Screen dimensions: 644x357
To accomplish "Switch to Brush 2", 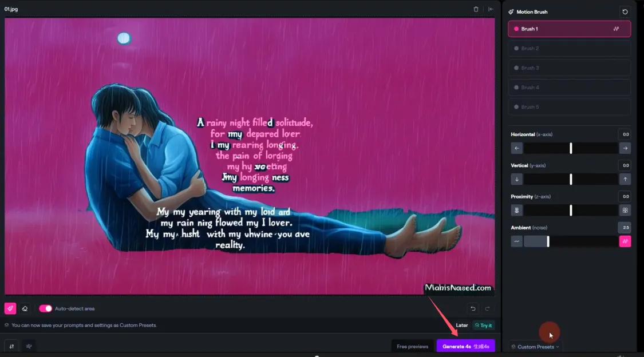I will click(x=569, y=49).
